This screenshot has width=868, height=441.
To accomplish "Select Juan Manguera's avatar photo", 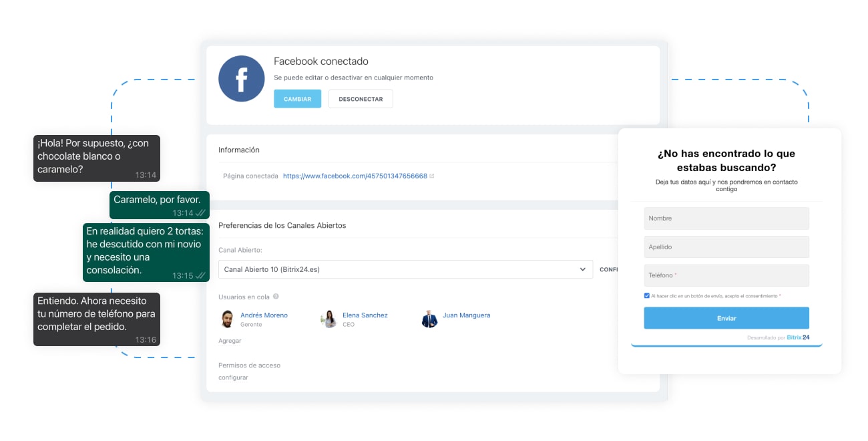I will (429, 319).
